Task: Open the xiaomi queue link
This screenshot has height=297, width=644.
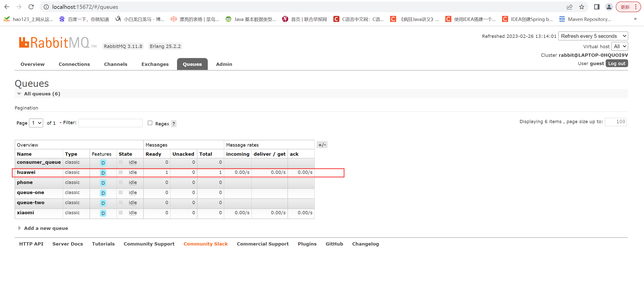Action: pos(25,212)
